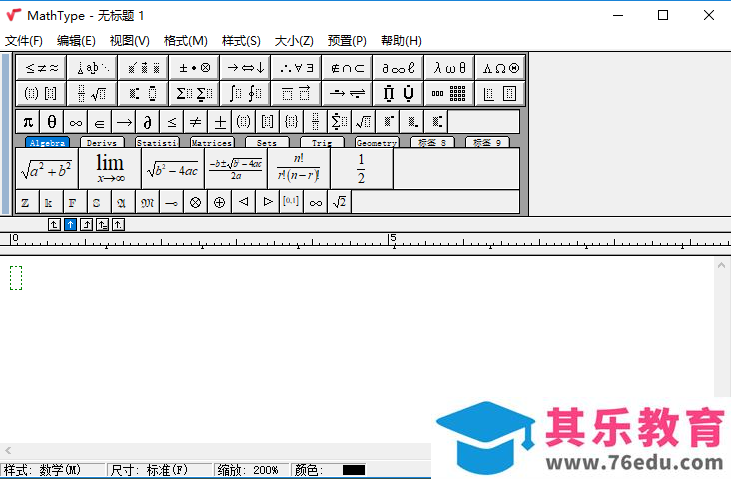This screenshot has width=731, height=479.
Task: Insert the not-equal symbol
Action: click(x=196, y=122)
